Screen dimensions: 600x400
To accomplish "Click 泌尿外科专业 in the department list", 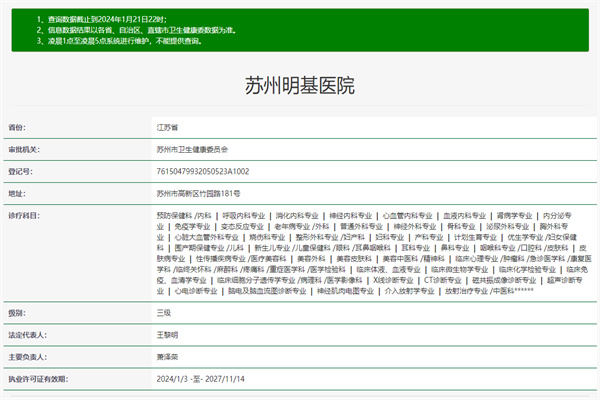I will 507,227.
